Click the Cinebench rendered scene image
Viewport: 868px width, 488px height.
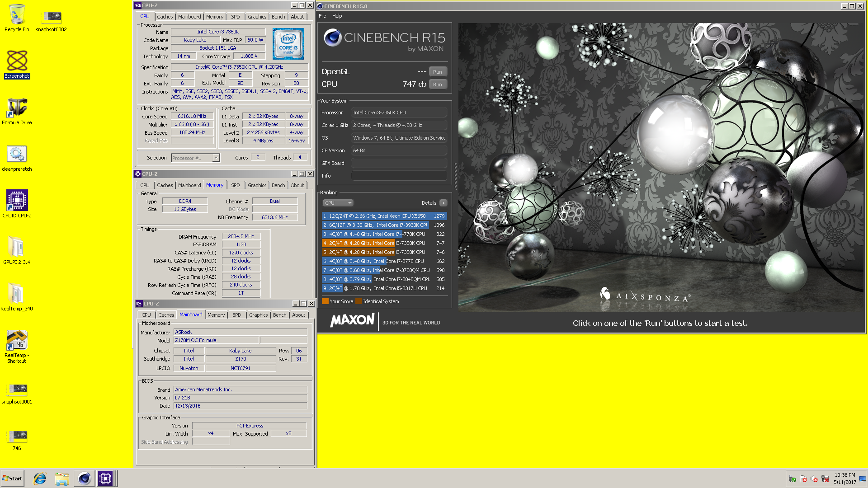pyautogui.click(x=661, y=167)
